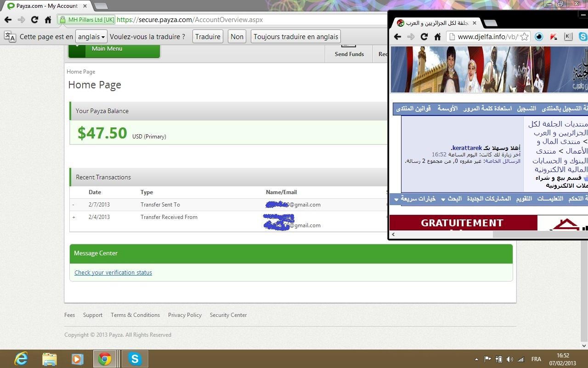588x368 pixels.
Task: Click forward arrow in the djelfa.info window
Action: pos(411,37)
